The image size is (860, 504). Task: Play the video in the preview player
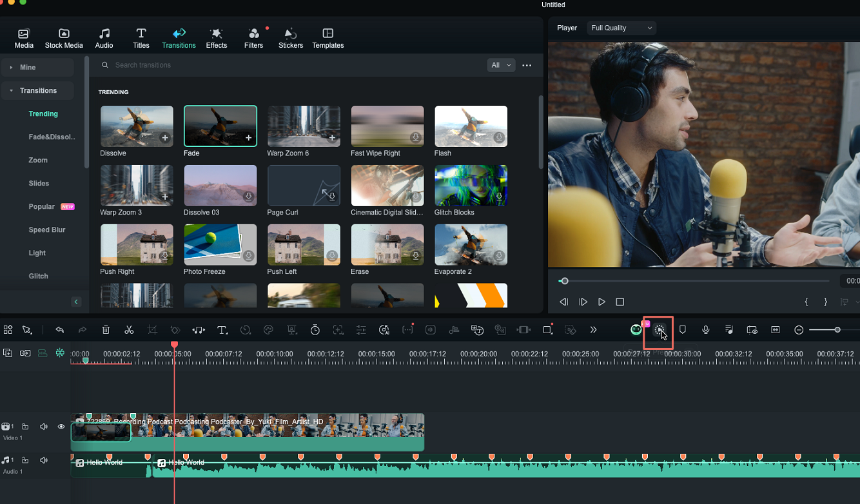click(x=601, y=301)
